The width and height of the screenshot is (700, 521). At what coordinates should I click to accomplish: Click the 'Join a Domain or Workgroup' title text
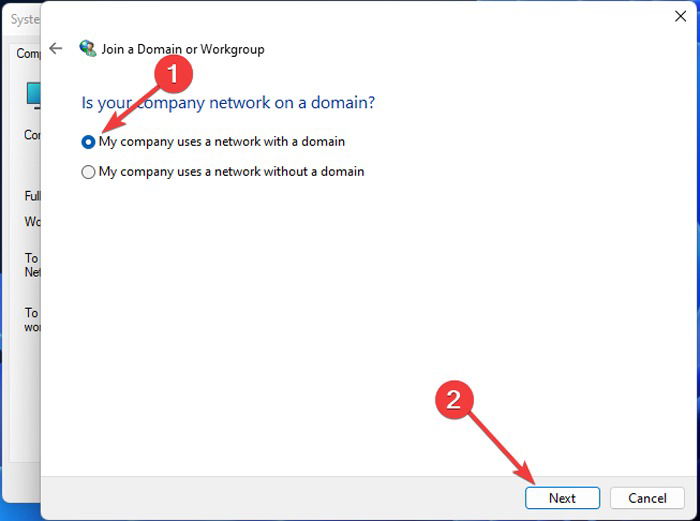point(183,49)
